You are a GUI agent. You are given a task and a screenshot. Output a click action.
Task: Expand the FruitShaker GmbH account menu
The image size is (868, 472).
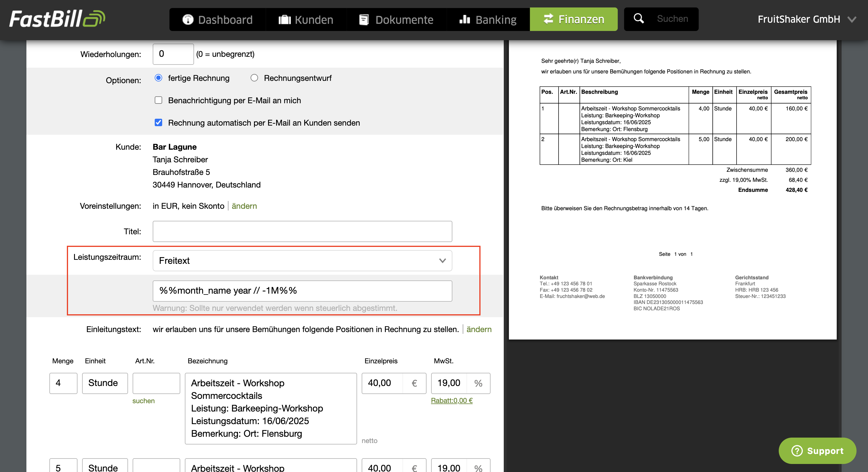point(807,19)
